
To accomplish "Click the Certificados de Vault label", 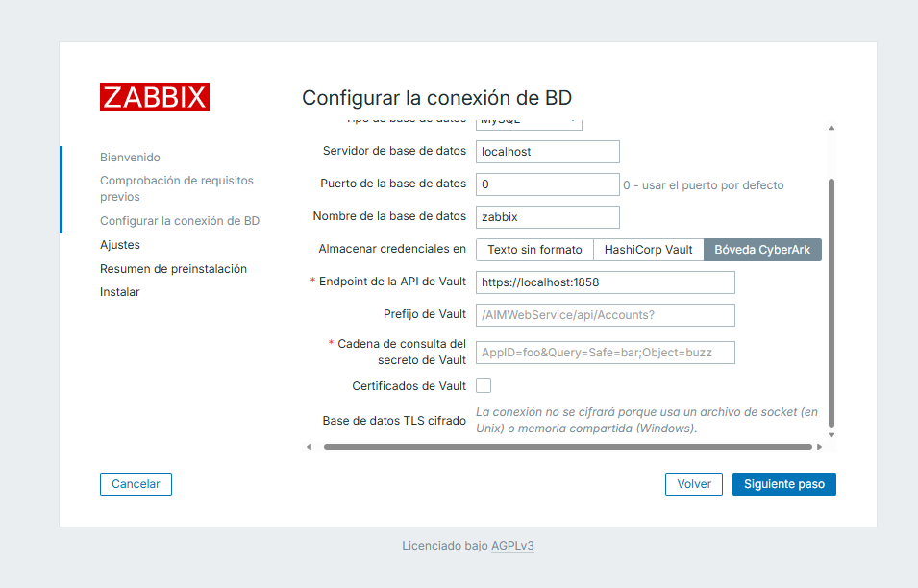I will tap(409, 386).
